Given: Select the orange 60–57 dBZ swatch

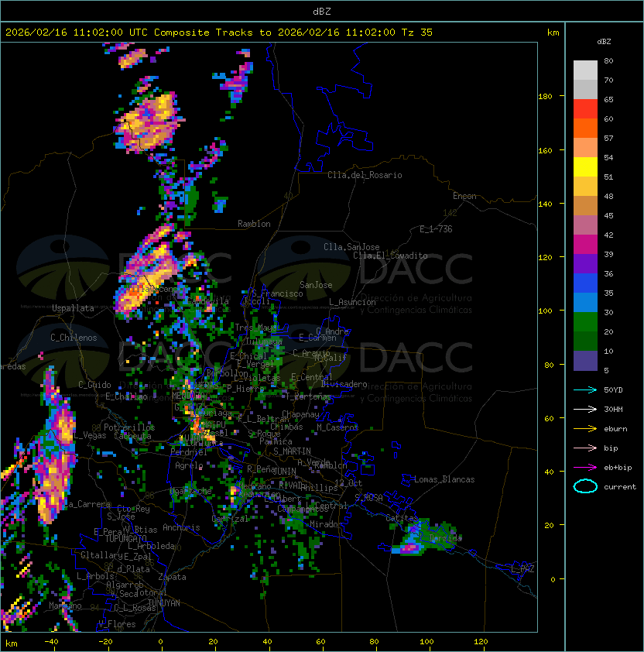Looking at the screenshot, I should pyautogui.click(x=585, y=129).
